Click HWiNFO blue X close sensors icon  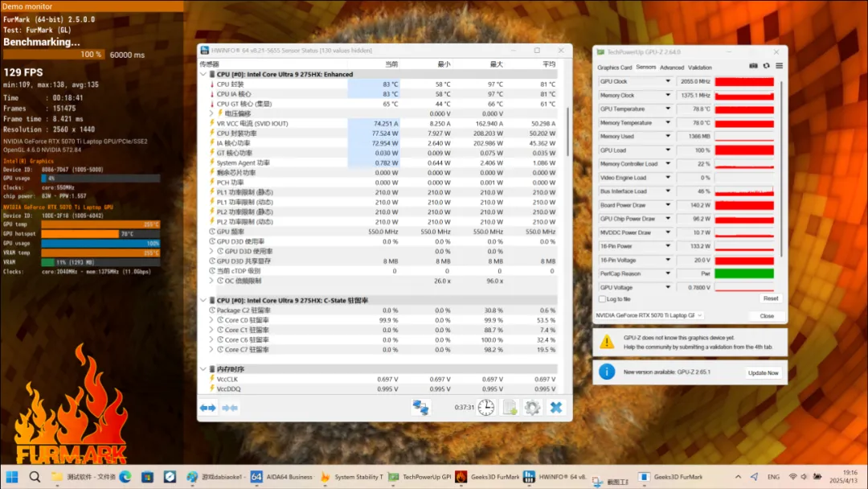556,408
